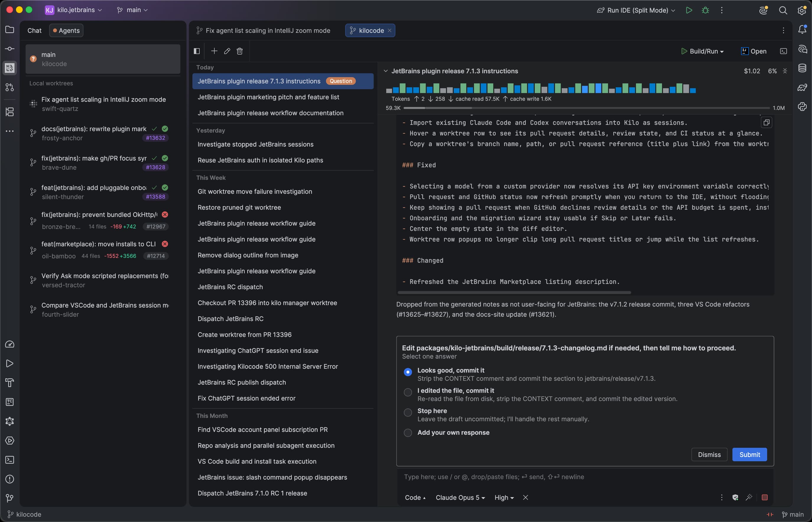Open Structure tool window icon
The width and height of the screenshot is (812, 522).
[9, 112]
